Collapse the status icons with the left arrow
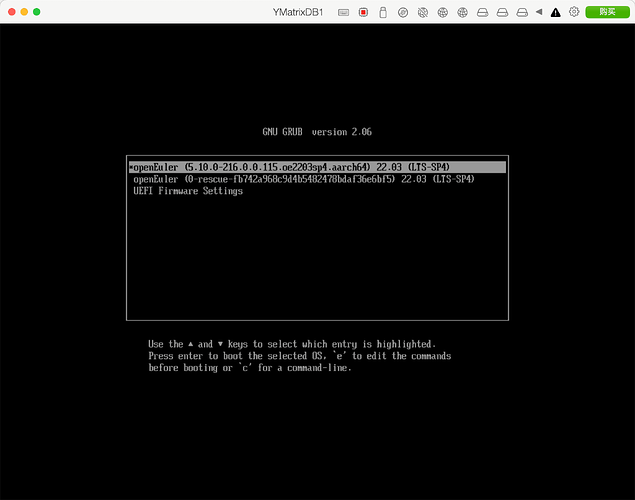Screen dimensions: 635x500 [x=540, y=12]
